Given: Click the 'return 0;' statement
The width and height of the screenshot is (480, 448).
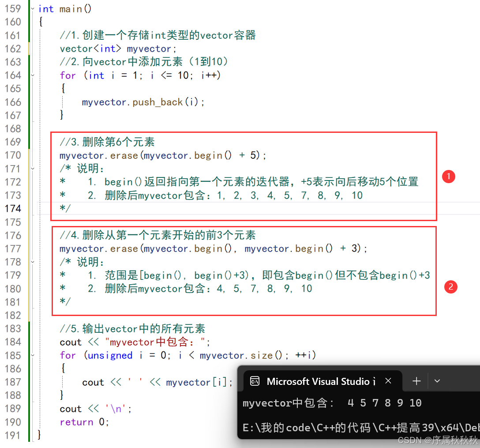Looking at the screenshot, I should pos(84,422).
